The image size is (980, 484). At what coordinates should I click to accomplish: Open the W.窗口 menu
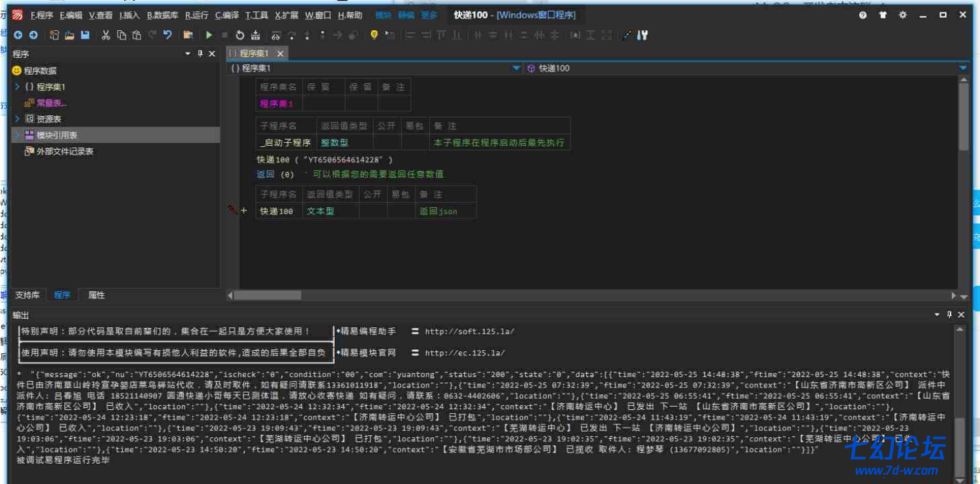coord(318,15)
